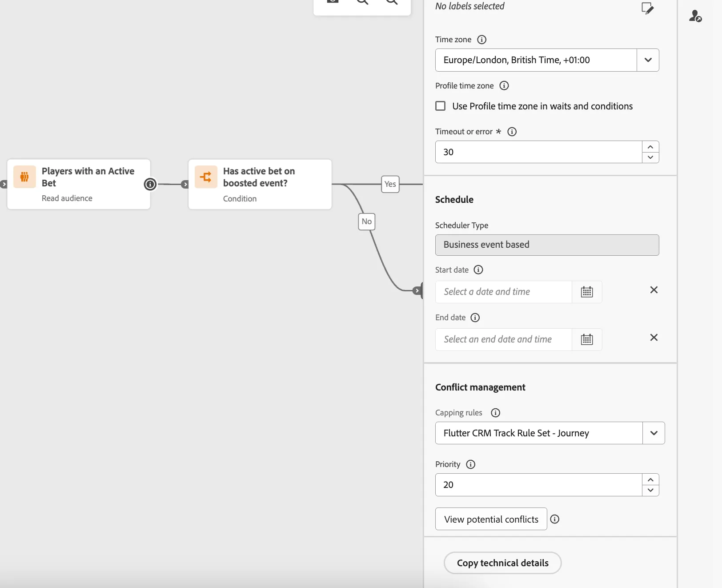Click the info badge on Players node
Viewport: 722px width, 588px height.
pyautogui.click(x=150, y=184)
